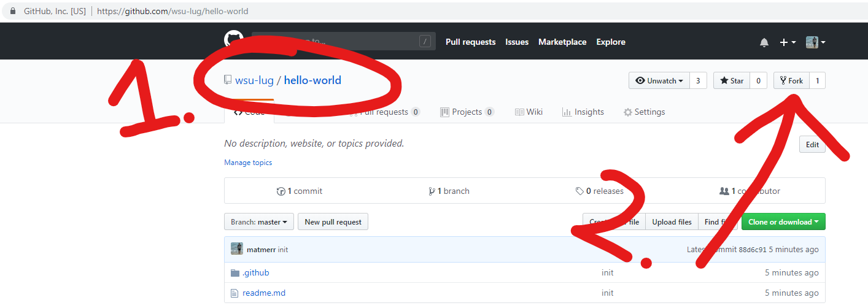Open the hello-world repository link

point(312,80)
